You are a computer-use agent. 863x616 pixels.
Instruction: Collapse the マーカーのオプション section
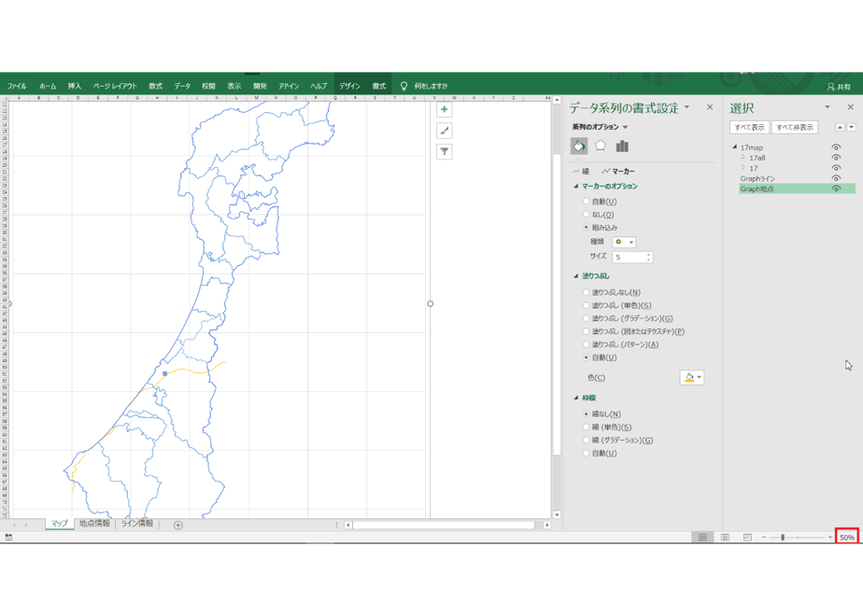[x=576, y=187]
